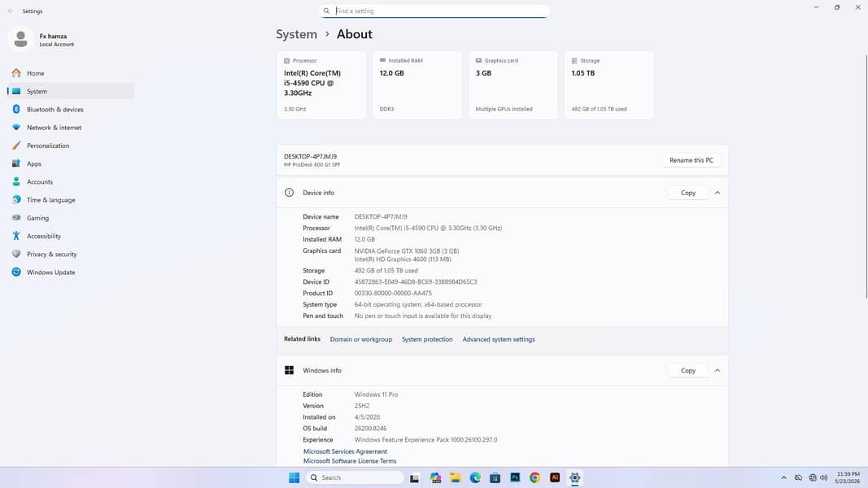Image resolution: width=868 pixels, height=488 pixels.
Task: Open Privacy & security settings
Action: (x=70, y=254)
